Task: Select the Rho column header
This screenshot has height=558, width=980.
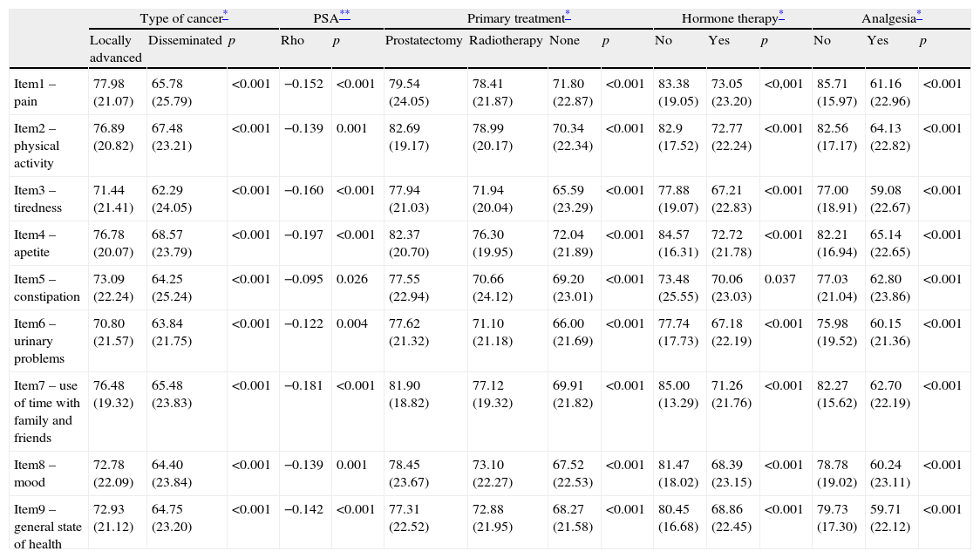Action: (x=291, y=40)
